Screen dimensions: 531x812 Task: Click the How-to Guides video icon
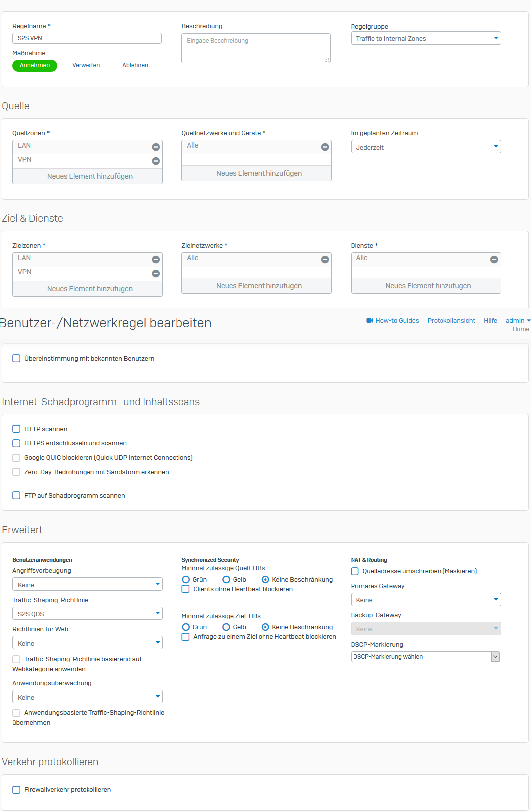[370, 321]
